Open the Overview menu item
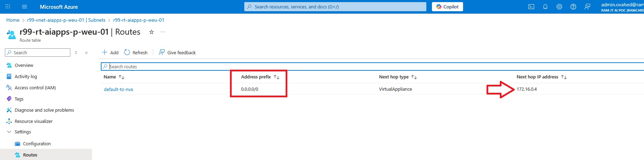This screenshot has height=160, width=644. (x=24, y=65)
